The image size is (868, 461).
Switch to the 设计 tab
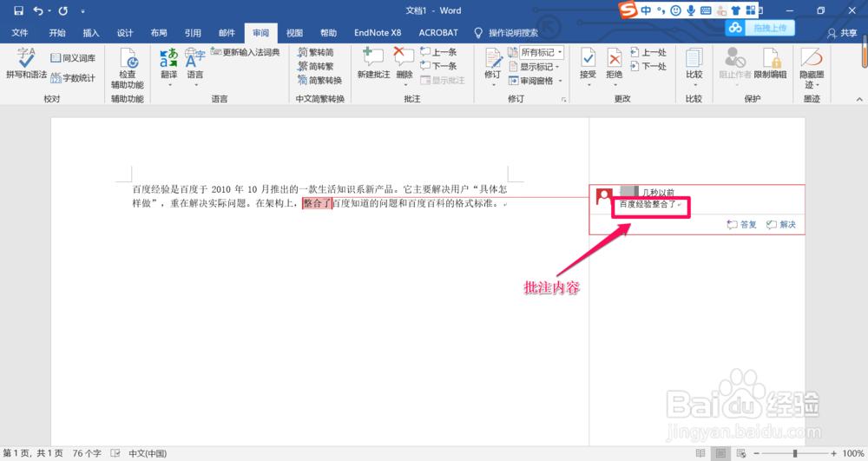click(125, 33)
